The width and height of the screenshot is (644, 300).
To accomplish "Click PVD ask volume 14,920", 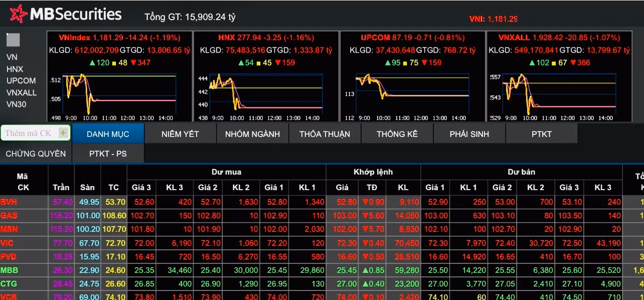I will click(473, 256).
